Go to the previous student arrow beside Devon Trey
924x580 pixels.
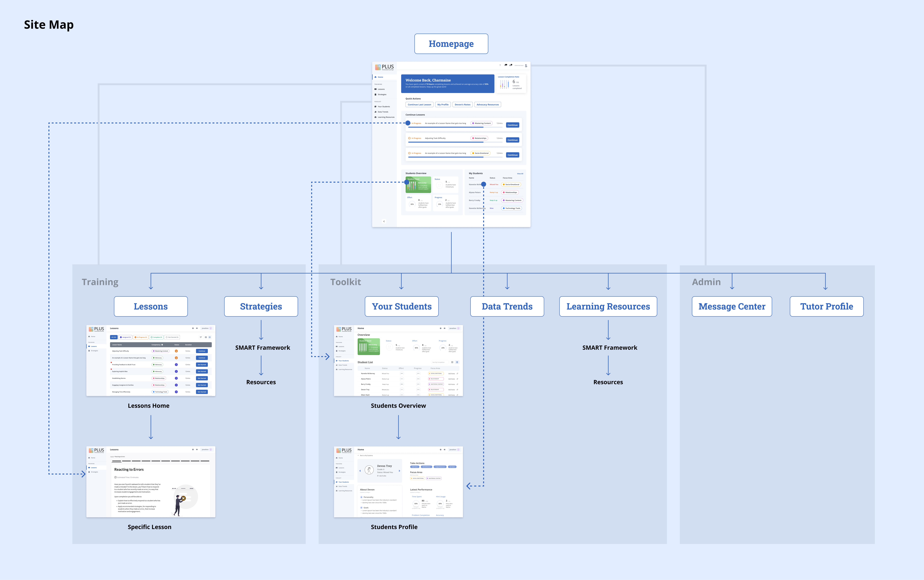click(x=360, y=471)
